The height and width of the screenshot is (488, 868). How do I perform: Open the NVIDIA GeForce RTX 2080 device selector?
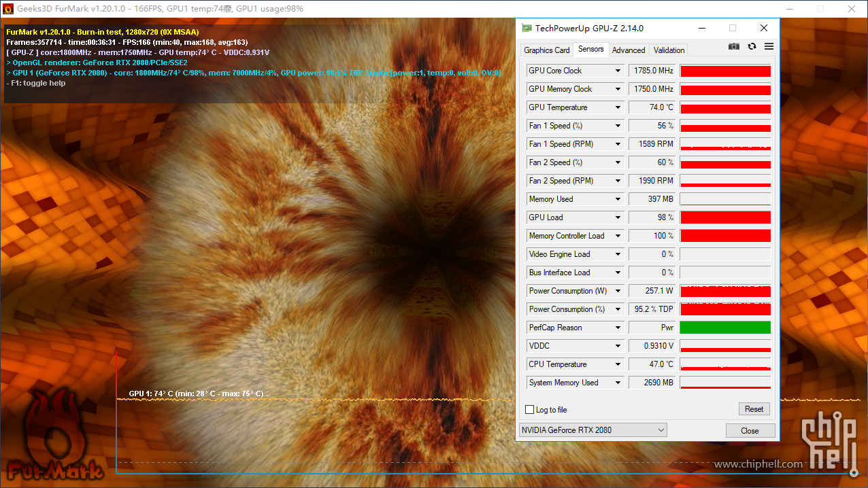pyautogui.click(x=592, y=430)
